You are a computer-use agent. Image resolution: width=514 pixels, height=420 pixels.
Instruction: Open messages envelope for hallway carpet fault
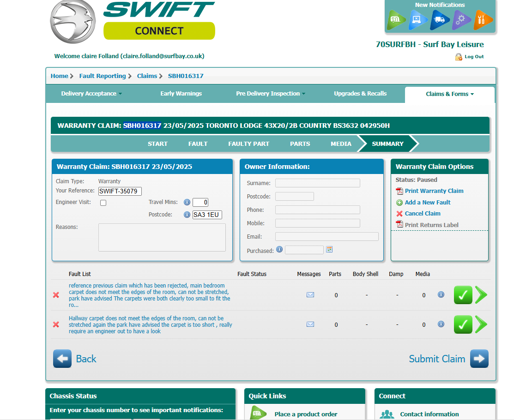(x=310, y=324)
